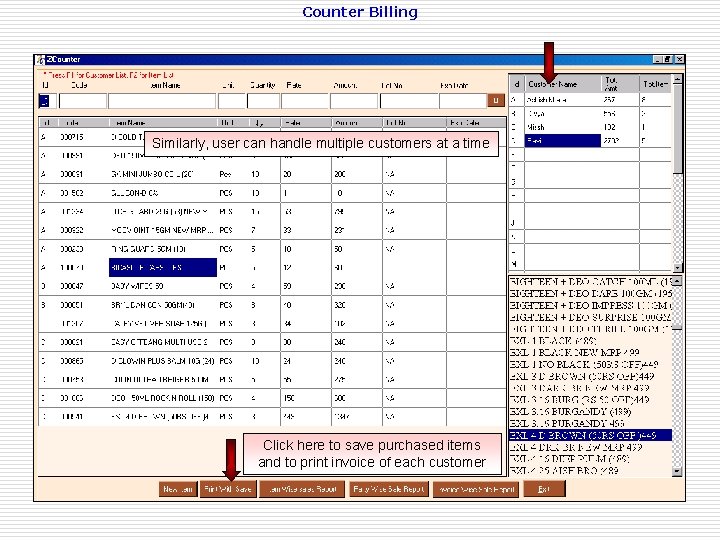Open the Item Wise Sales Report
The width and height of the screenshot is (720, 540).
point(302,489)
